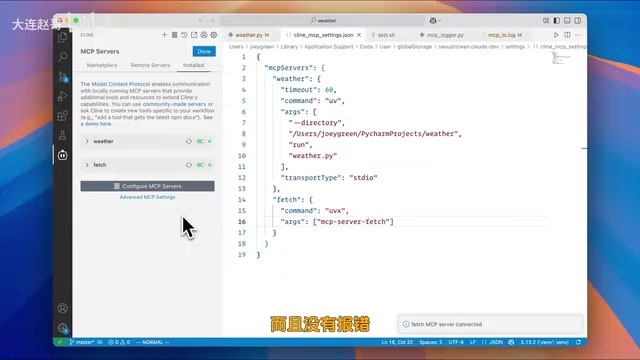Open Cline in editor popout icon
Viewport: 640px width, 360px height.
coord(194,35)
